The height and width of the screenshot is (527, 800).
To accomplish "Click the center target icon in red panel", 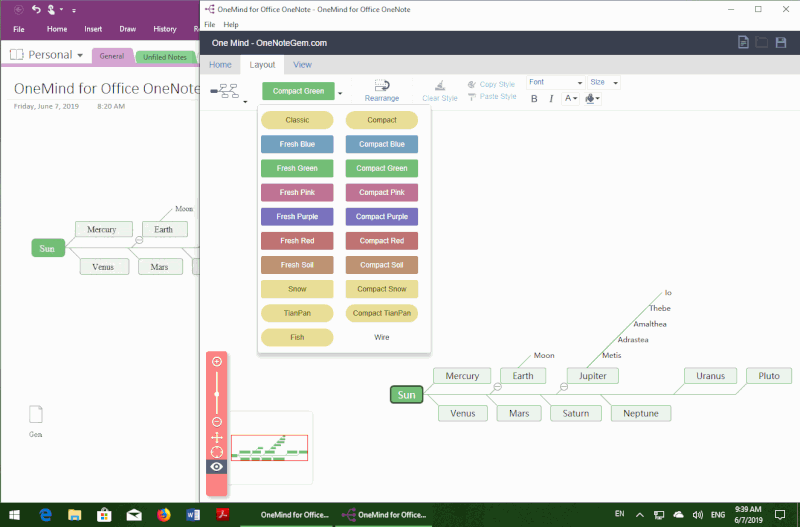I will [x=217, y=452].
